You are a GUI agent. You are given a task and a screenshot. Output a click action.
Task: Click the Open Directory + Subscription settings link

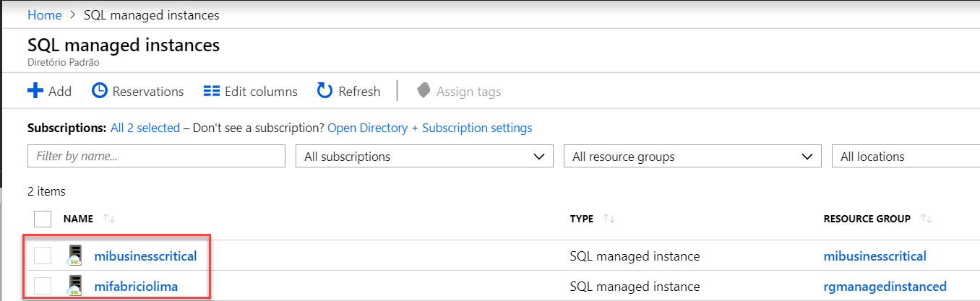(x=429, y=128)
